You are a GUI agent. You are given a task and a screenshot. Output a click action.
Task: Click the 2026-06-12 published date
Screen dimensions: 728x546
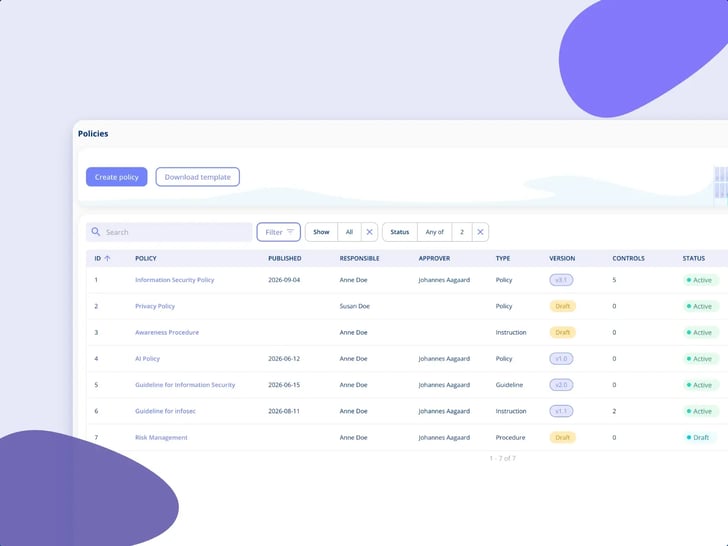[x=284, y=359]
